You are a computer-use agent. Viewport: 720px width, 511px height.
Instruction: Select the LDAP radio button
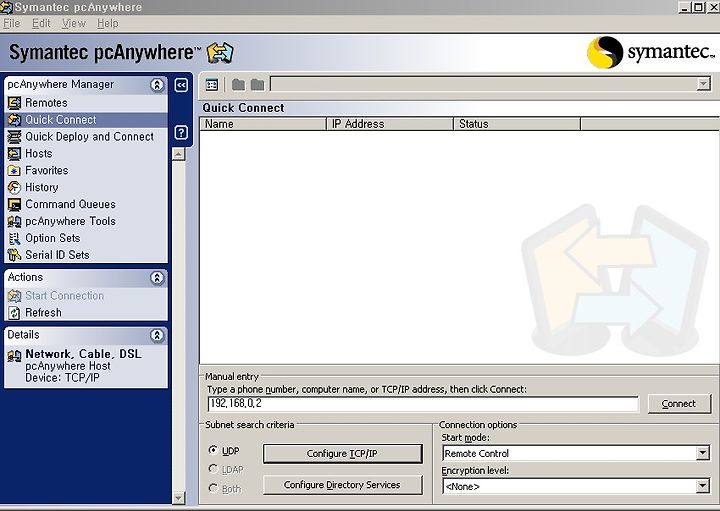(213, 469)
